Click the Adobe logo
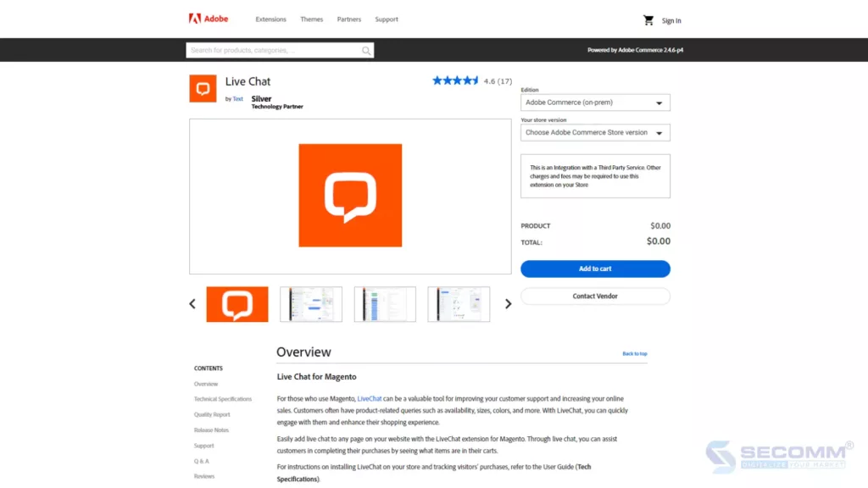The height and width of the screenshot is (488, 868). (x=209, y=19)
